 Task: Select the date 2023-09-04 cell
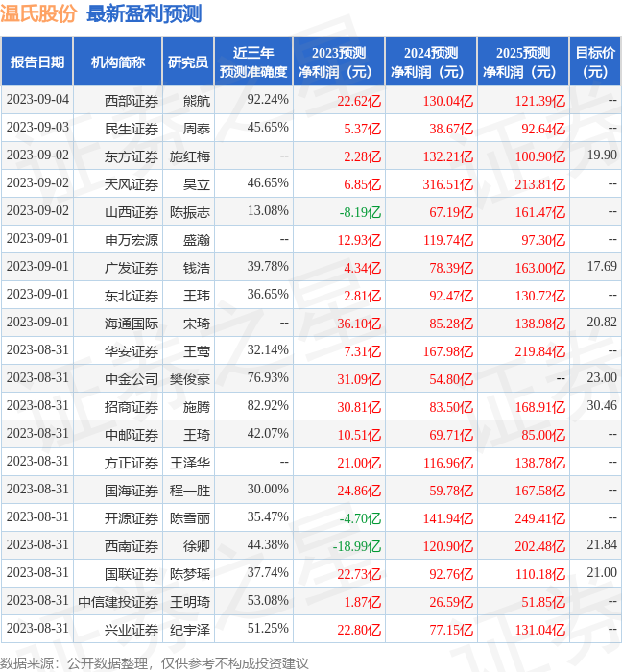click(37, 100)
